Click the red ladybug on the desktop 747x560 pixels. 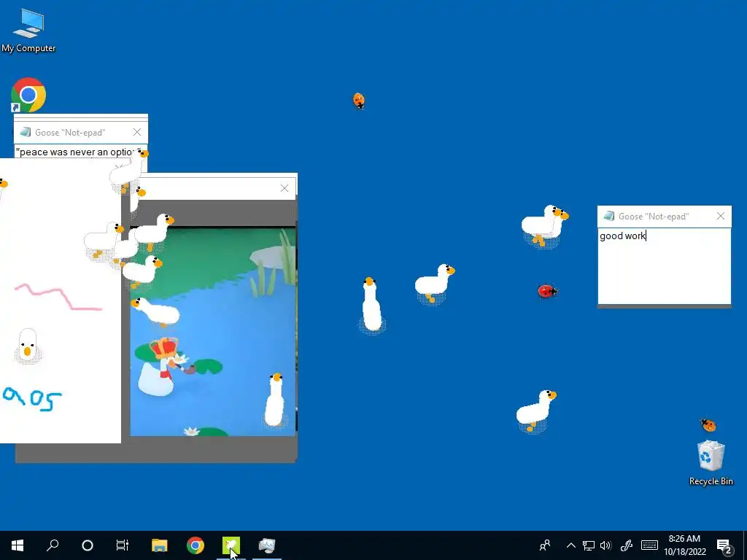(x=547, y=290)
